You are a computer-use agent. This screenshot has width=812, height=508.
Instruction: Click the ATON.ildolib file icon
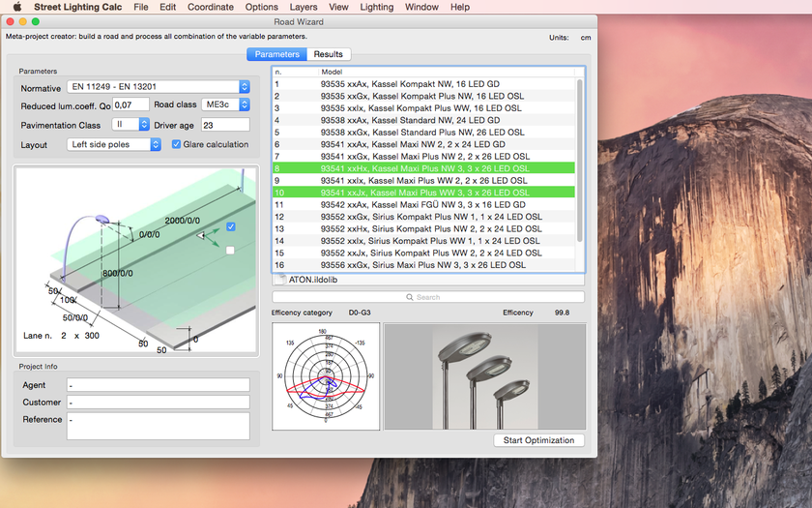click(x=280, y=280)
